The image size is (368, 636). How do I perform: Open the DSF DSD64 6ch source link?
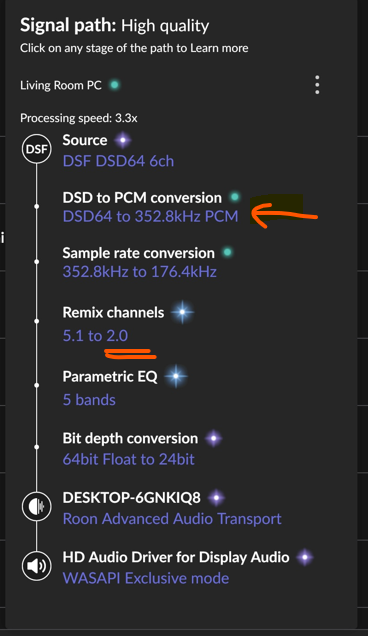click(x=118, y=161)
